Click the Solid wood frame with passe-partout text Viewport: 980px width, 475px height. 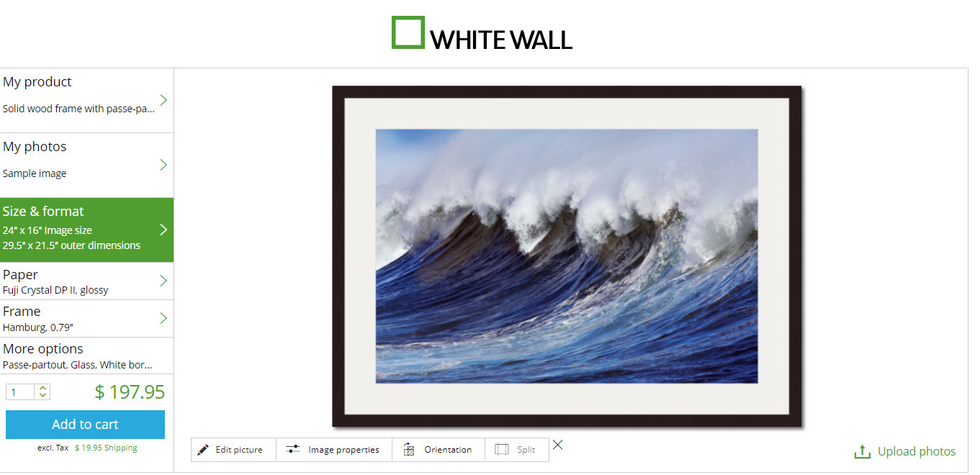(79, 109)
